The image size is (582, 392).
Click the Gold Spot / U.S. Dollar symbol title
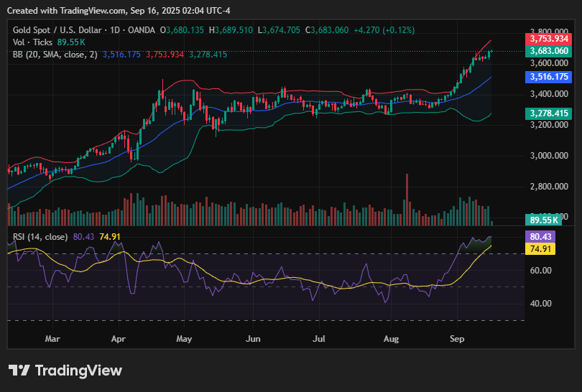57,30
